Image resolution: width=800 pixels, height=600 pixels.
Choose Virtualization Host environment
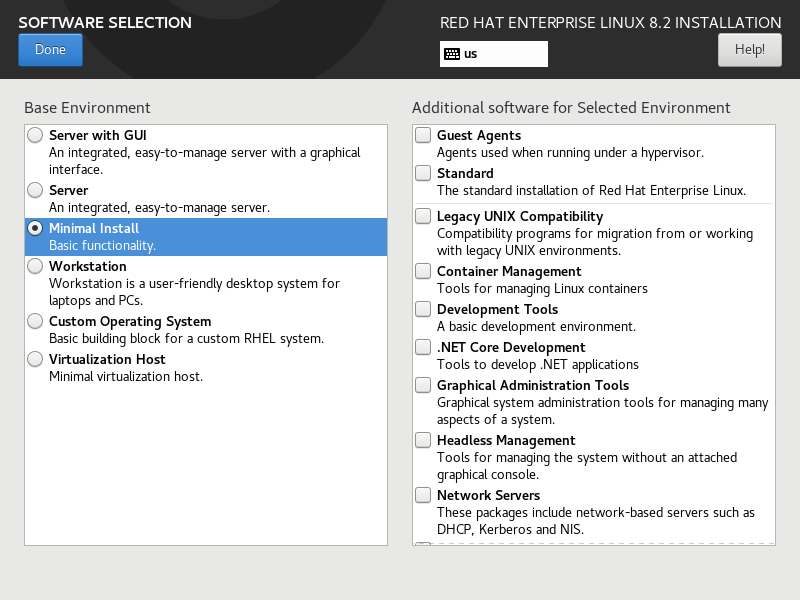pyautogui.click(x=36, y=359)
